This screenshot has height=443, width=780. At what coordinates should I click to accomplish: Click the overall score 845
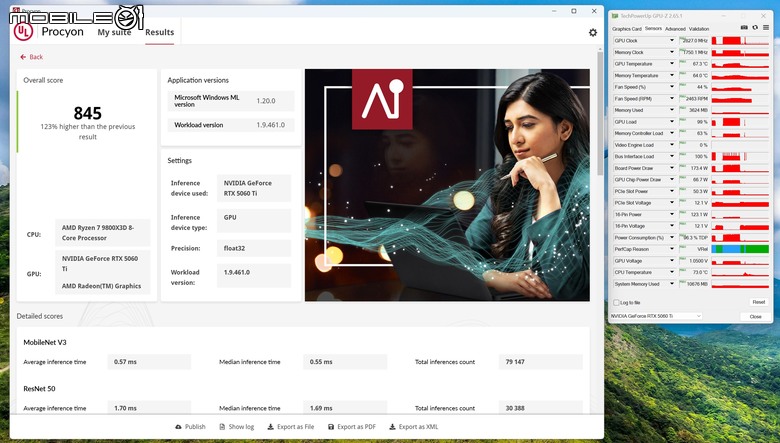pyautogui.click(x=88, y=113)
